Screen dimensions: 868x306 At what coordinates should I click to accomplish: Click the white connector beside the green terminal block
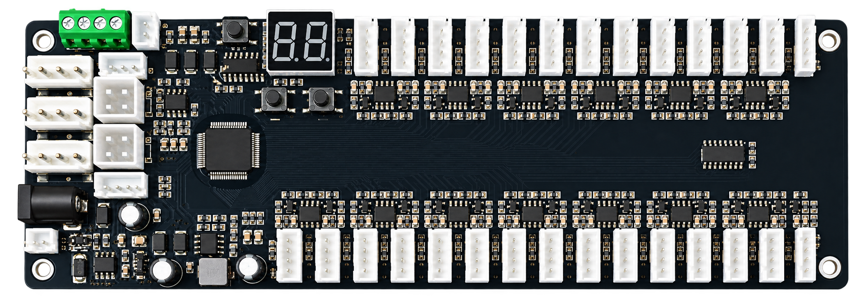147,30
